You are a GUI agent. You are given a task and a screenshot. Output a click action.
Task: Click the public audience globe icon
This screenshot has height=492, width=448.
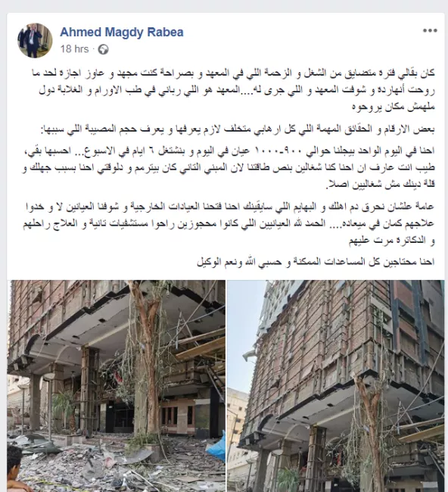pos(104,49)
